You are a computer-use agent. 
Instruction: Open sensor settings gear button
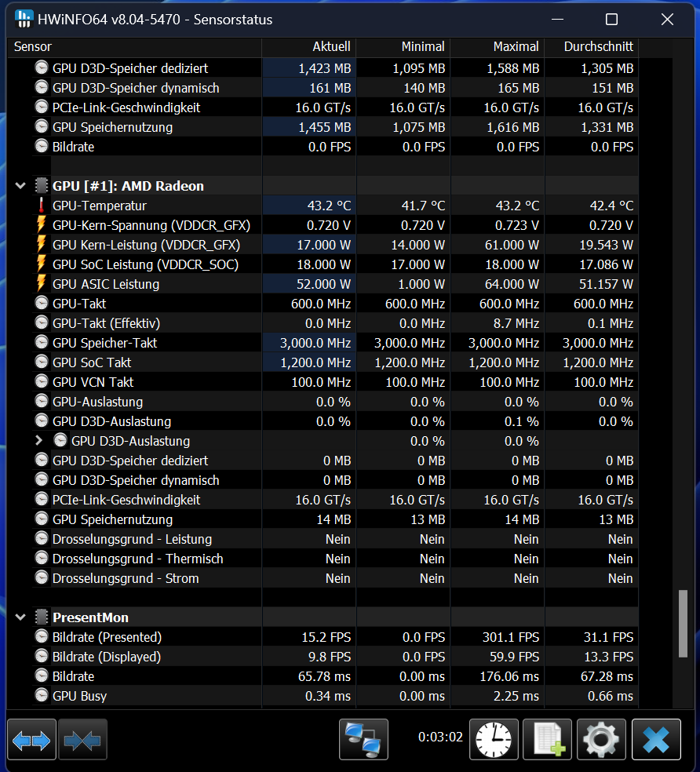click(601, 740)
